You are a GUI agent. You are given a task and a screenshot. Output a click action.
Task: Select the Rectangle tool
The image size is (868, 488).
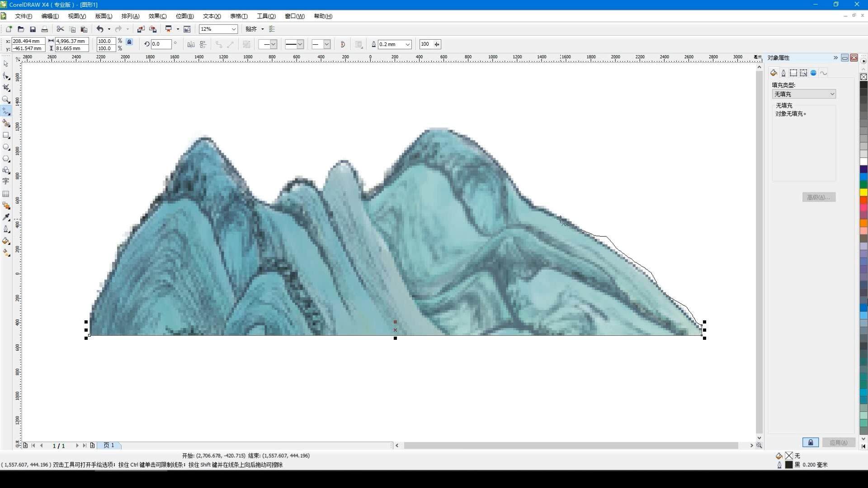pos(6,135)
